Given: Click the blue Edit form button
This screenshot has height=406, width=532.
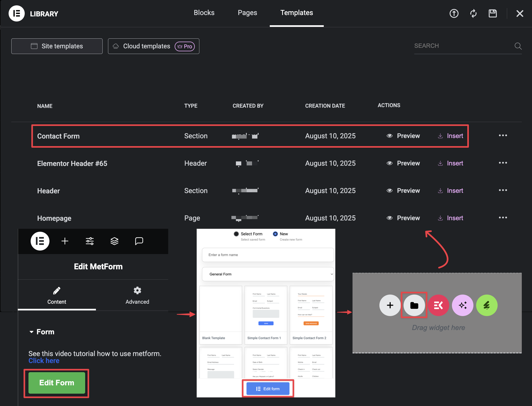Looking at the screenshot, I should click(x=268, y=389).
